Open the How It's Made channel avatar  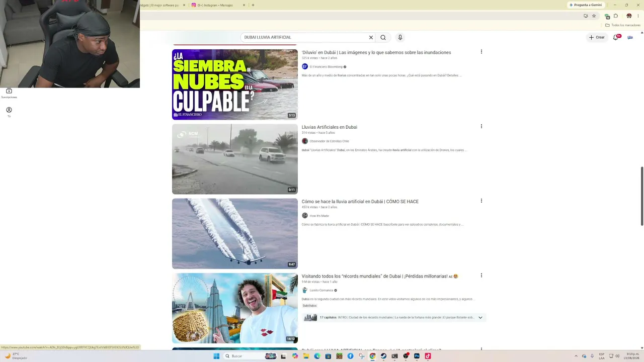tap(305, 216)
